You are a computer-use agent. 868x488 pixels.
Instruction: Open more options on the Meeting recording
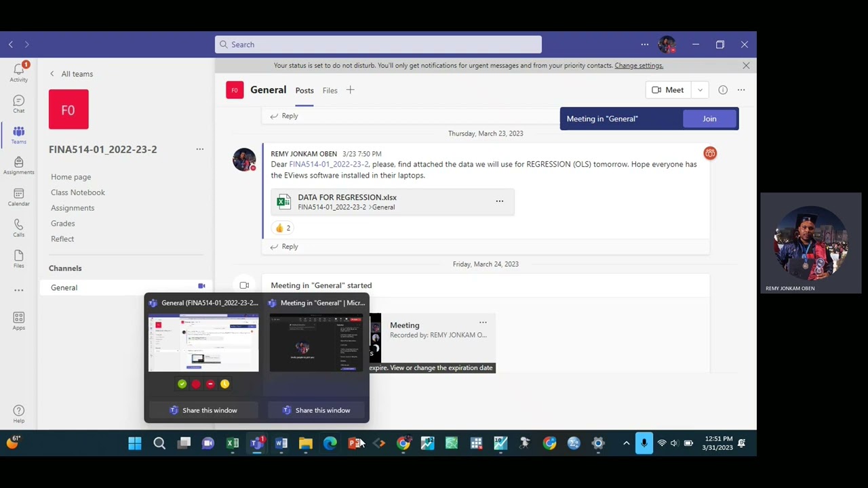pyautogui.click(x=483, y=323)
